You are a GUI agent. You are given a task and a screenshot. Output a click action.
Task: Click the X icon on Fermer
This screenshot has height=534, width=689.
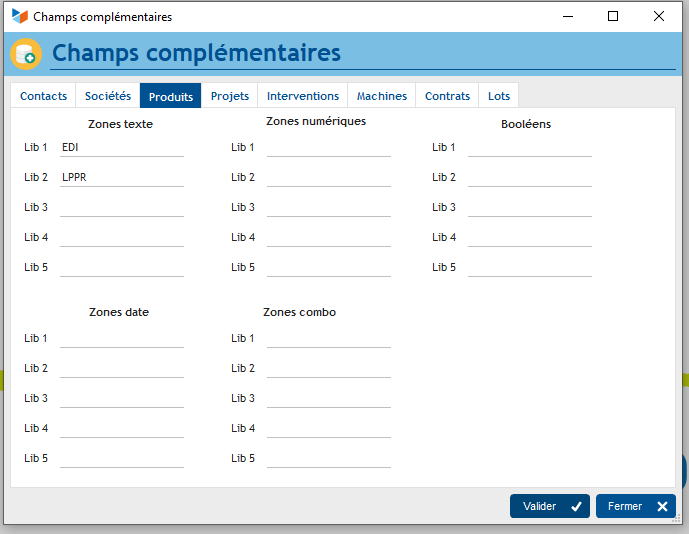[x=662, y=506]
